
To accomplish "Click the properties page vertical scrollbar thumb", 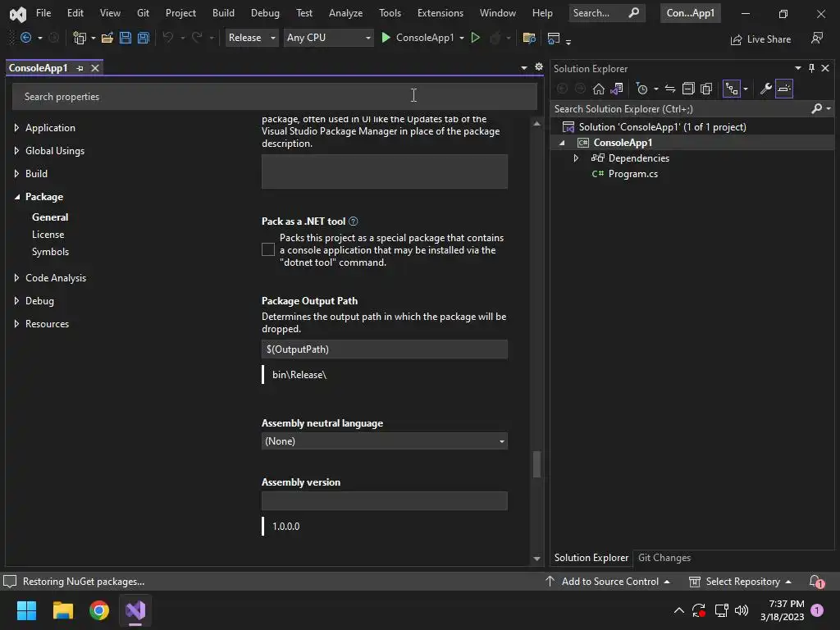I will [x=536, y=464].
